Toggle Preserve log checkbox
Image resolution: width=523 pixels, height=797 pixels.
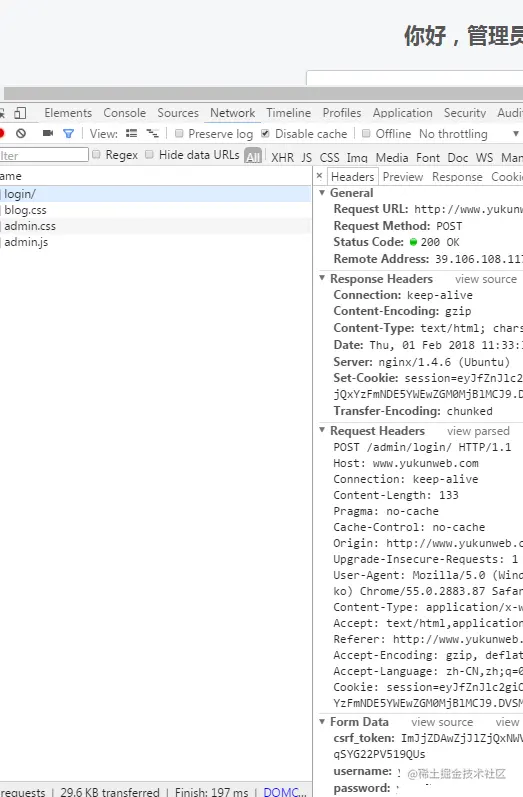coord(179,134)
